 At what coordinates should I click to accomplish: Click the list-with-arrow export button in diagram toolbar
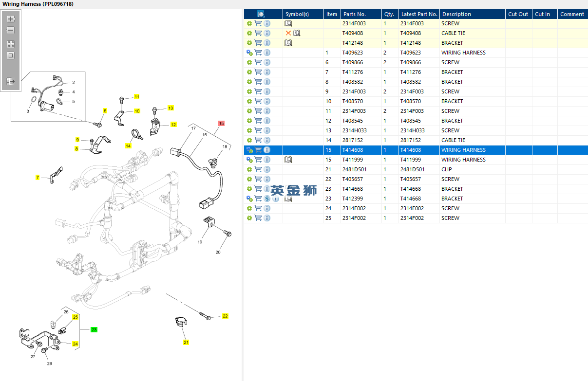pyautogui.click(x=11, y=81)
